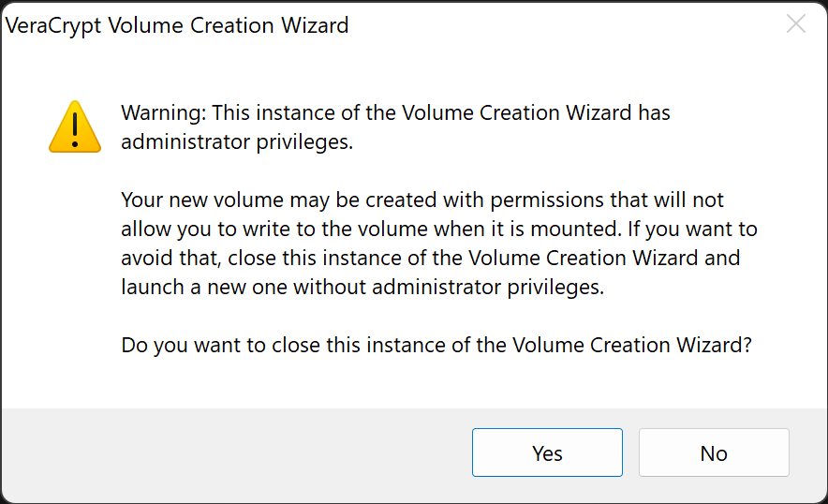
Task: Confirm closing the wizard with Yes
Action: pos(547,452)
